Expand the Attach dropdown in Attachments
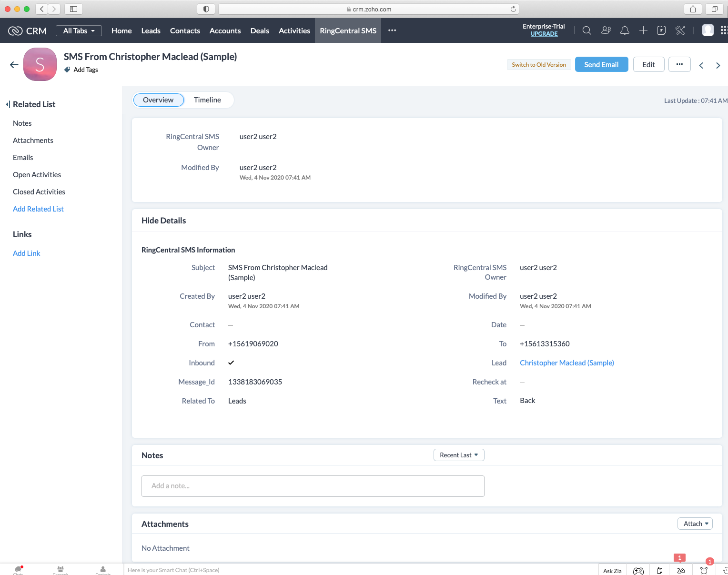This screenshot has width=728, height=575. 695,523
